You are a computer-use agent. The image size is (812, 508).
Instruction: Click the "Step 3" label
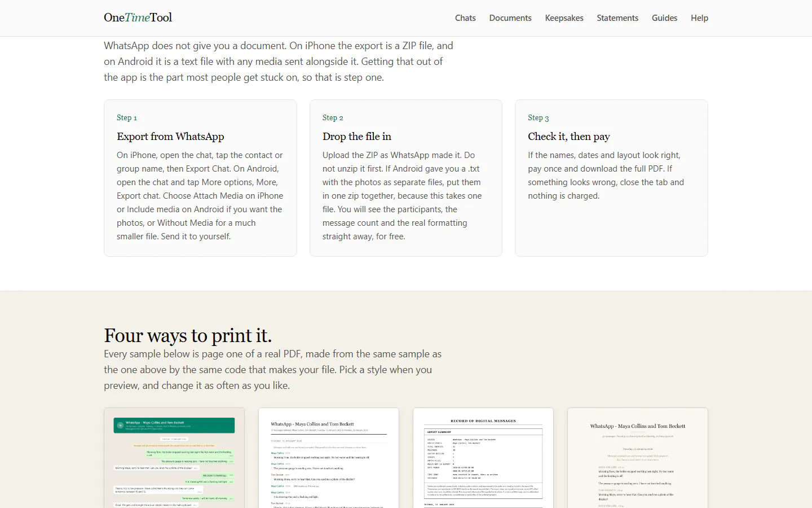[539, 117]
